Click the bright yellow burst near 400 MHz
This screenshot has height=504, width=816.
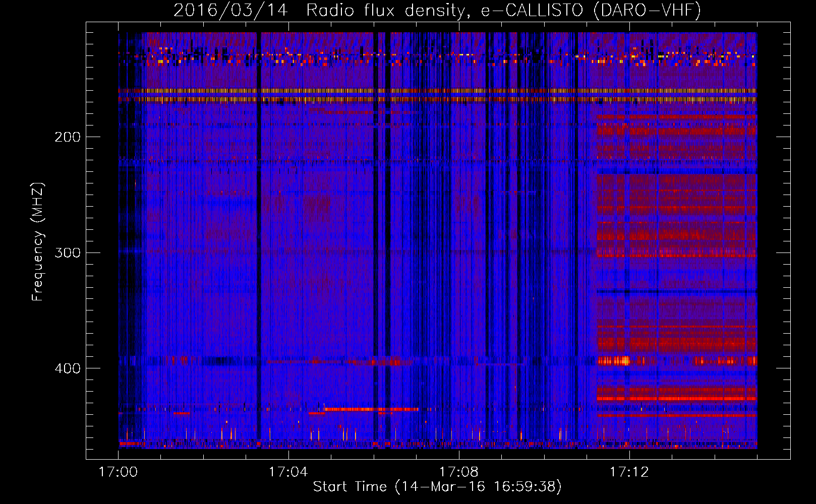pyautogui.click(x=615, y=360)
